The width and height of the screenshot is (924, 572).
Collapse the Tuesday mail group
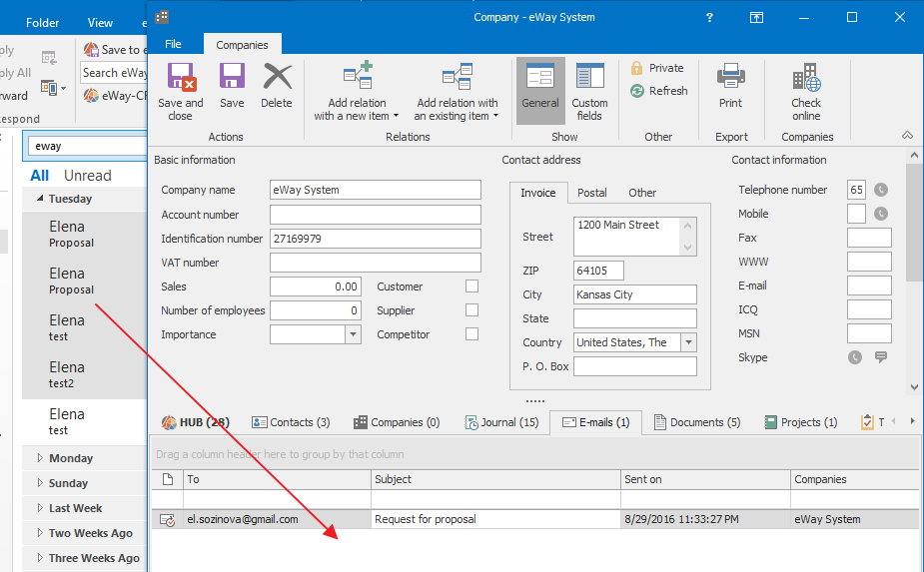(x=40, y=199)
